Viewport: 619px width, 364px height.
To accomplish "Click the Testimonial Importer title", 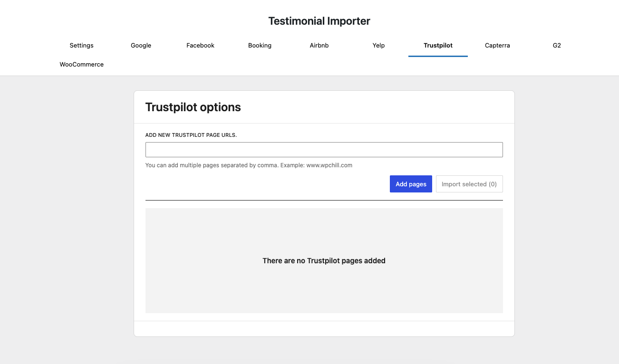I will coord(319,21).
